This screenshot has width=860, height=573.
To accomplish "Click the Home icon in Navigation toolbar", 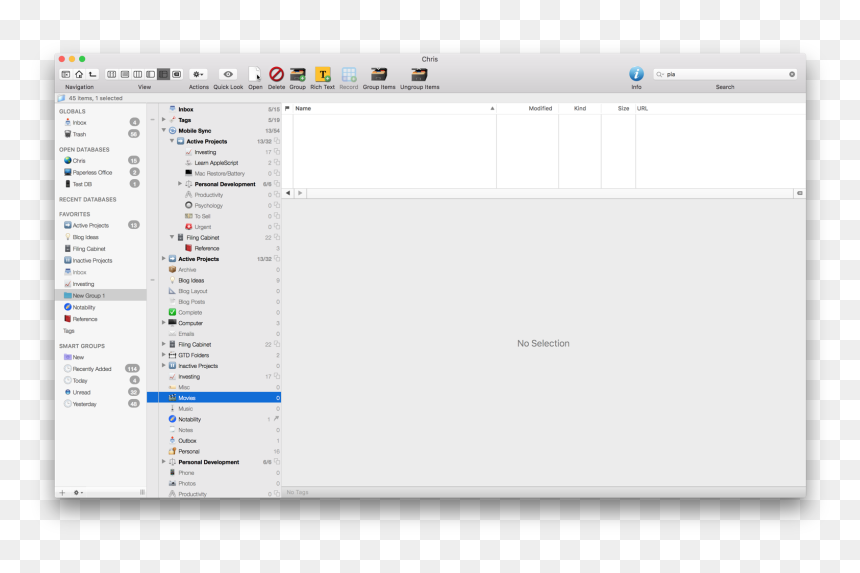I will (79, 74).
